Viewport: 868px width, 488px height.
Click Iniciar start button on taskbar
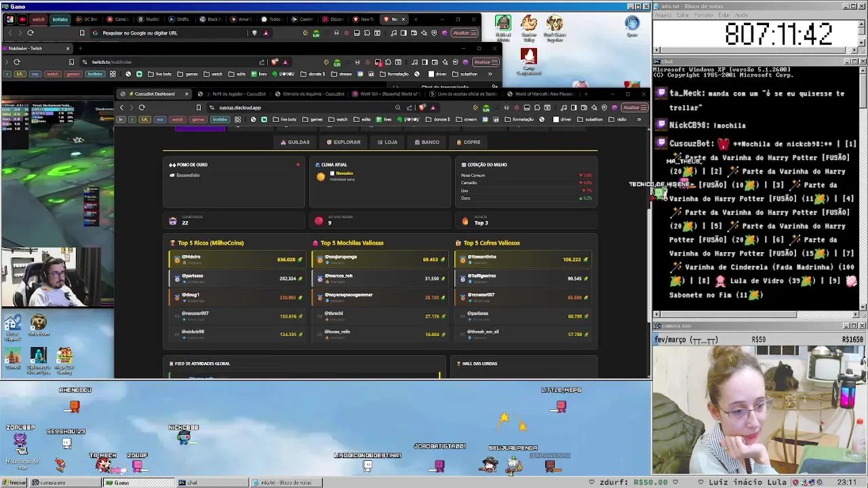click(x=14, y=483)
